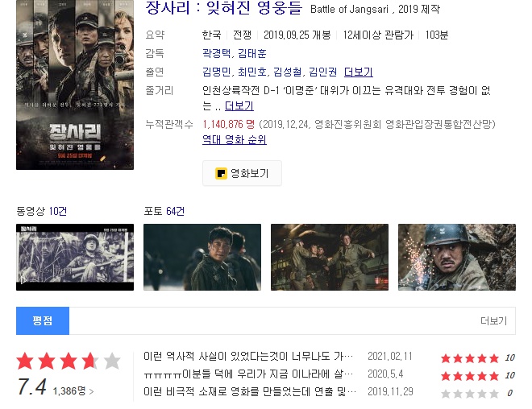The height and width of the screenshot is (409, 532).
Task: Open photo of soldiers inside the ship
Action: click(x=330, y=257)
